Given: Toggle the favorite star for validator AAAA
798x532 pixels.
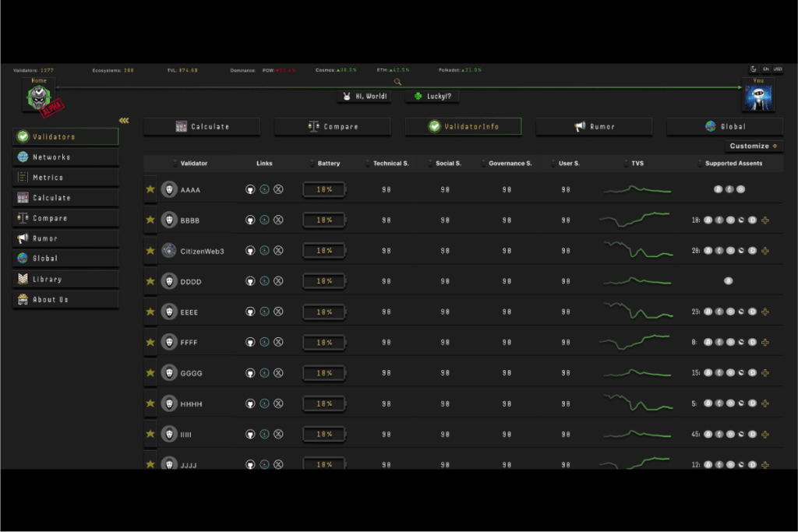Looking at the screenshot, I should (x=150, y=189).
